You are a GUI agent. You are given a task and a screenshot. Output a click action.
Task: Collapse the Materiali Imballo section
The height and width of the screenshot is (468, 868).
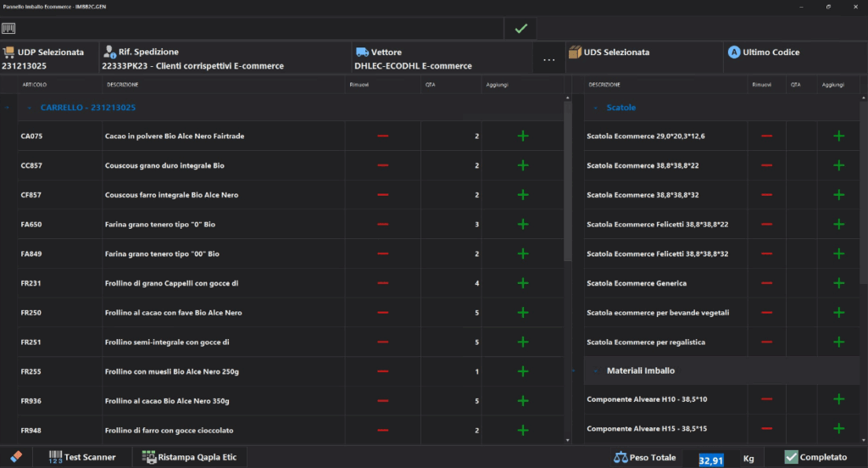pyautogui.click(x=596, y=370)
